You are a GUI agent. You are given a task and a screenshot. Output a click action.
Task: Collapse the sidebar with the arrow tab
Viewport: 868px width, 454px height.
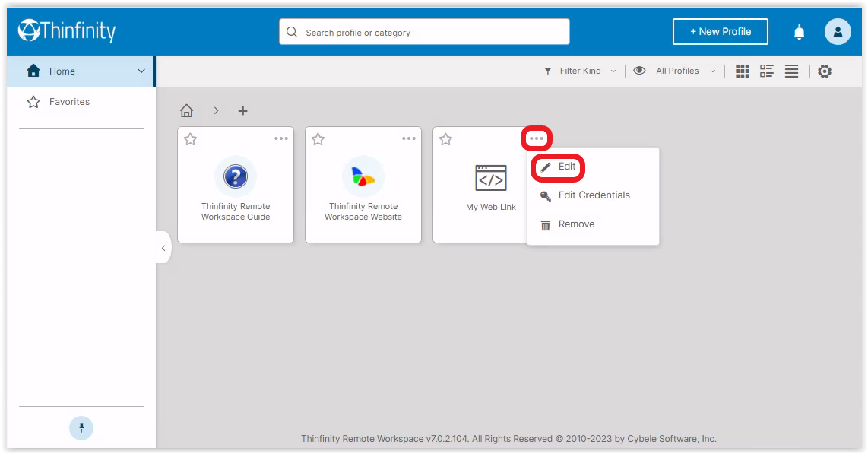[163, 247]
